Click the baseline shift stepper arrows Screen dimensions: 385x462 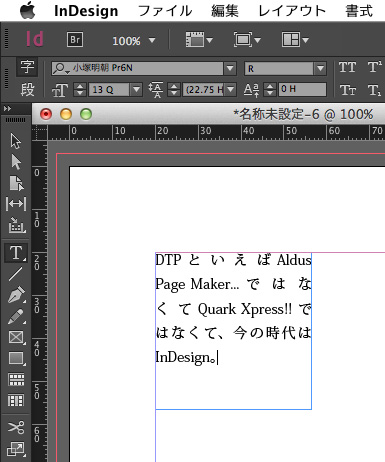(270, 90)
